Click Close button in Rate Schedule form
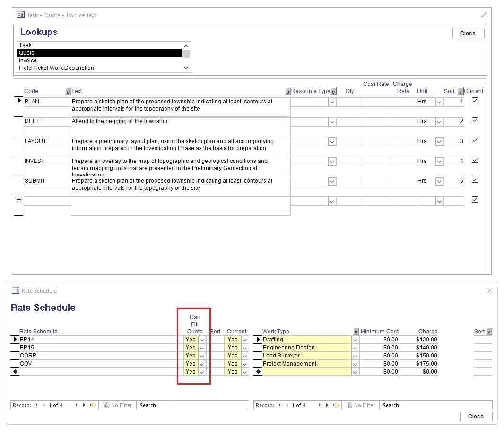 [x=476, y=417]
